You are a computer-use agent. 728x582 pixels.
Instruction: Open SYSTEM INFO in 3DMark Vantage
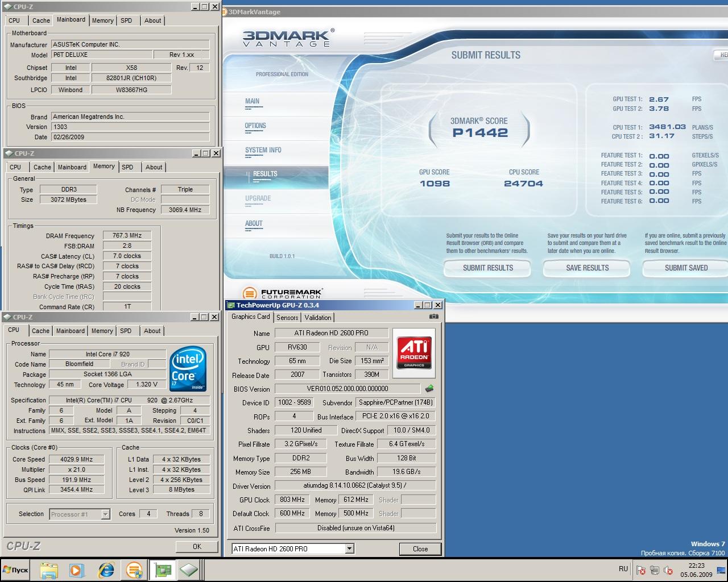click(263, 150)
